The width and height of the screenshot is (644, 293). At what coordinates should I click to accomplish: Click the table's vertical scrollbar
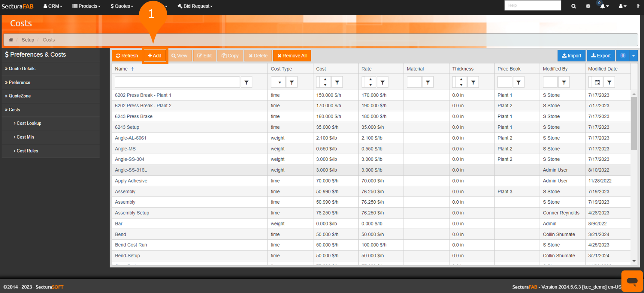(x=634, y=124)
